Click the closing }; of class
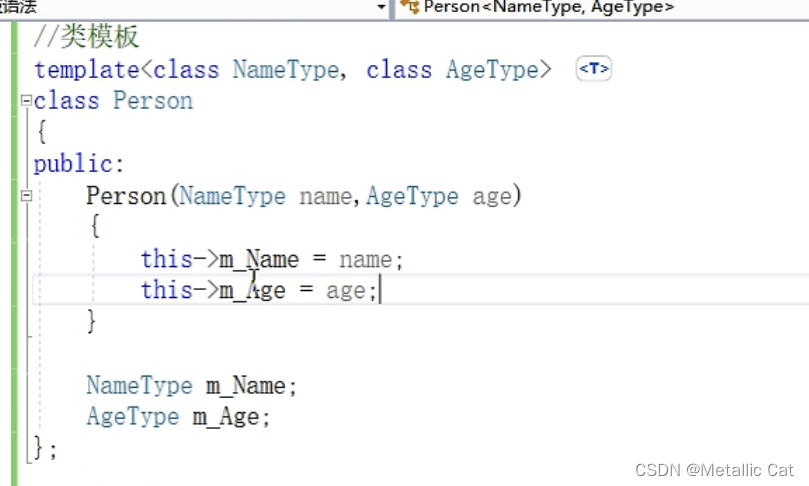809x486 pixels. (45, 448)
